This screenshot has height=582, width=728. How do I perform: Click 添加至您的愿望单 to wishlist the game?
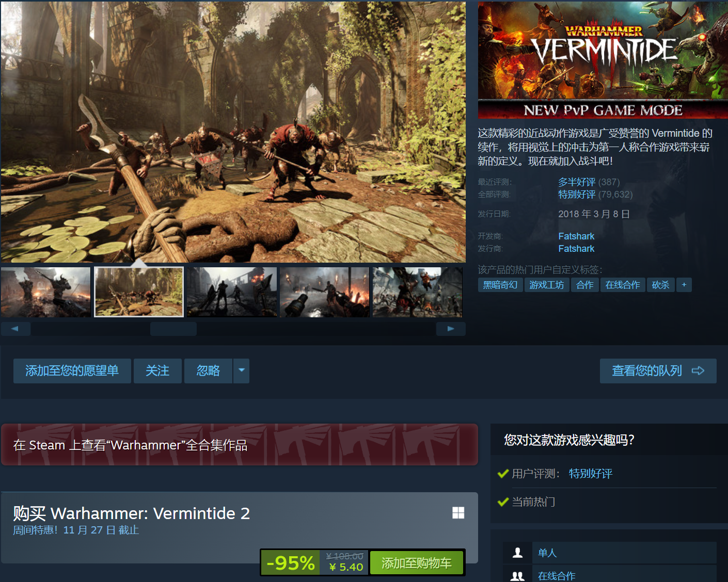coord(72,370)
